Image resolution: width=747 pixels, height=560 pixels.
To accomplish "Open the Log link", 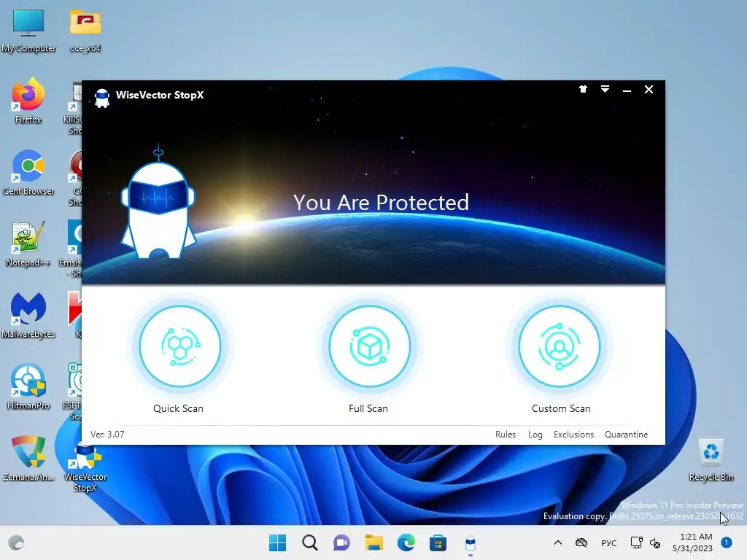I will (x=535, y=435).
